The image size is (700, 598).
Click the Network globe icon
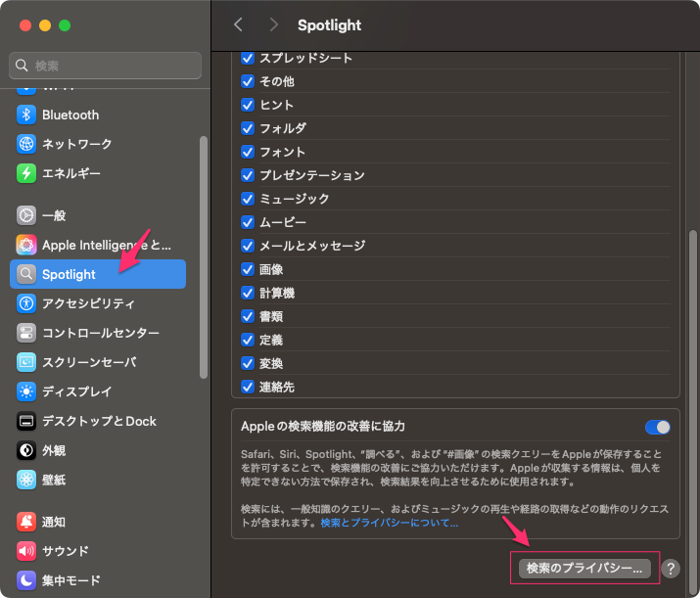(x=26, y=144)
